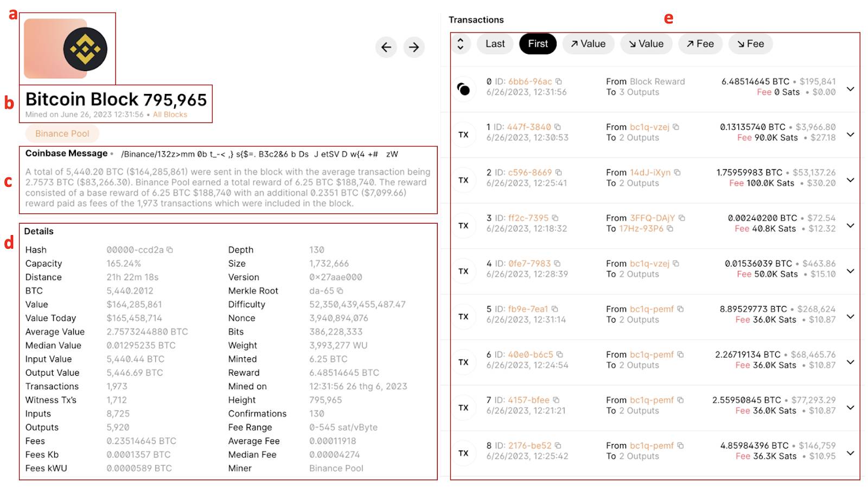
Task: Click the block reward icon of transaction 0
Action: [x=463, y=89]
